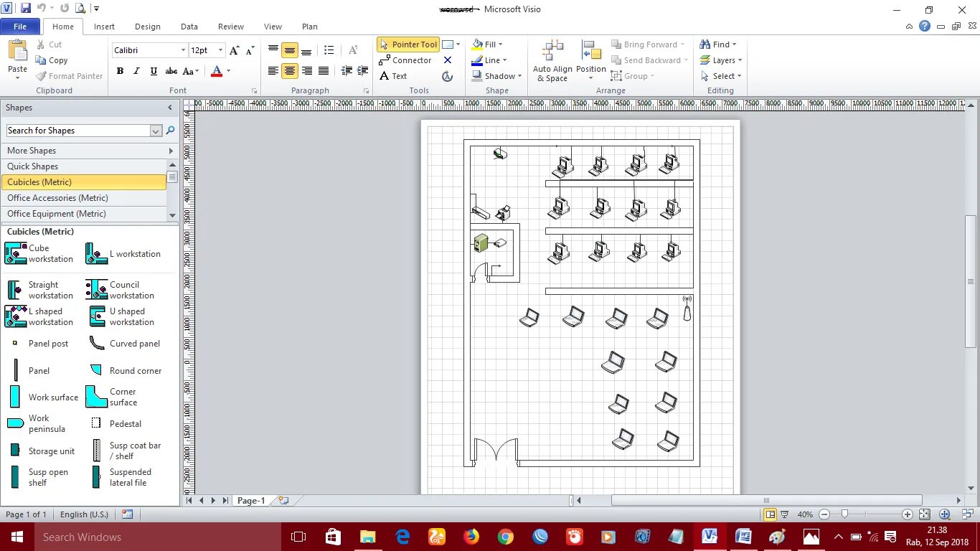Click the zoom slider handle

(845, 514)
